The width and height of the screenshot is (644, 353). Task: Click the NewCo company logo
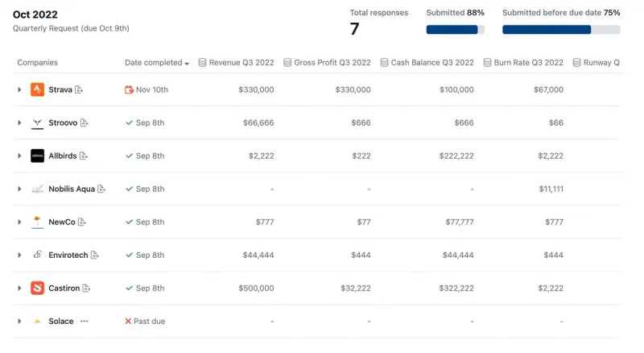37,222
